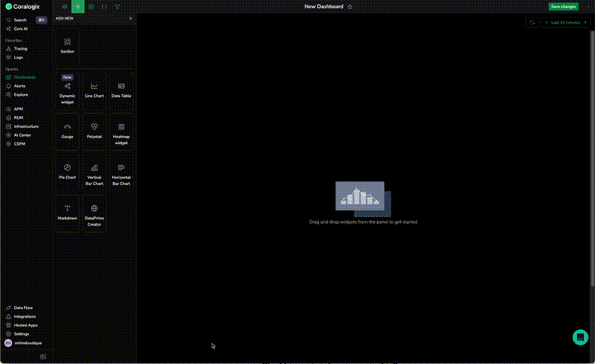Viewport: 595px width, 364px height.
Task: Open the intercom chat bubble
Action: 580,337
